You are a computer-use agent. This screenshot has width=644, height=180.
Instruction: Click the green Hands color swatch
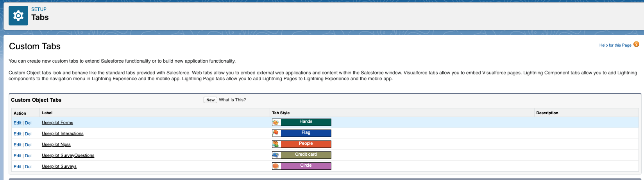[306, 122]
